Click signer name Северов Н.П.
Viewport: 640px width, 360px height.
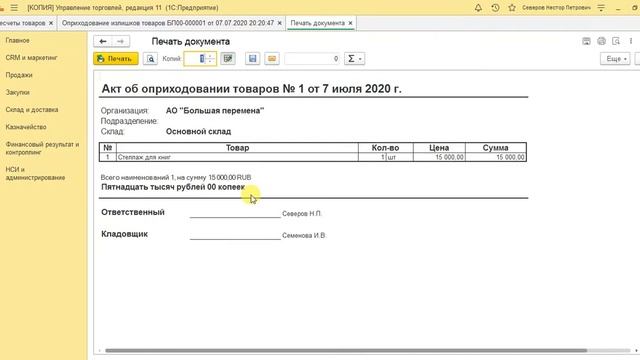302,213
